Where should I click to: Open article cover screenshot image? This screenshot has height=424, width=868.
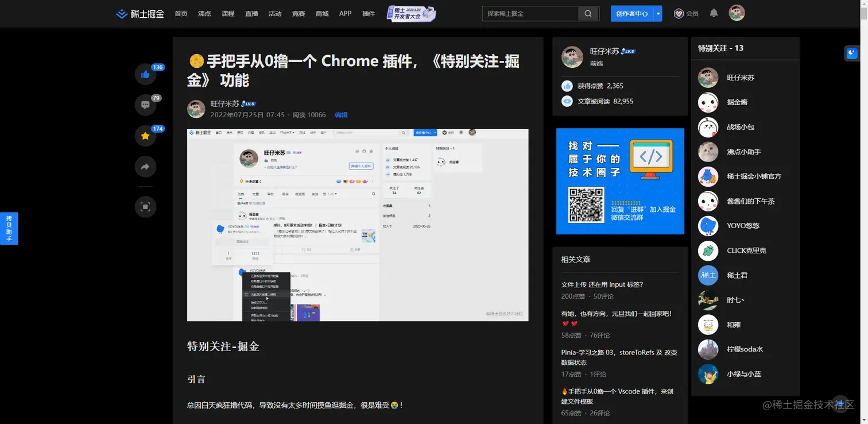[358, 225]
